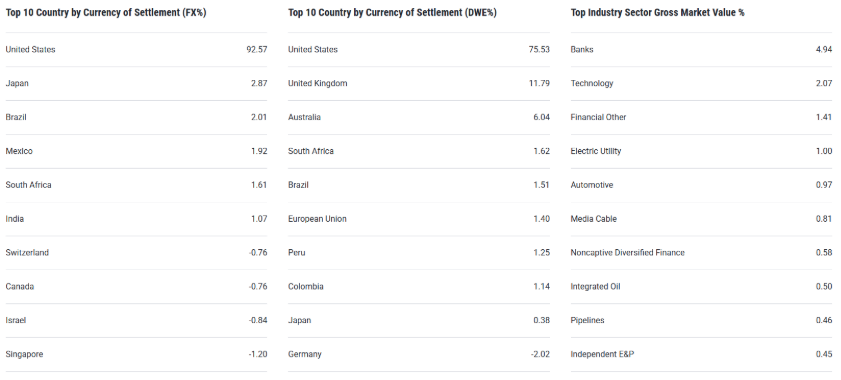Select the European Union row
This screenshot has width=841, height=380.
click(x=419, y=219)
